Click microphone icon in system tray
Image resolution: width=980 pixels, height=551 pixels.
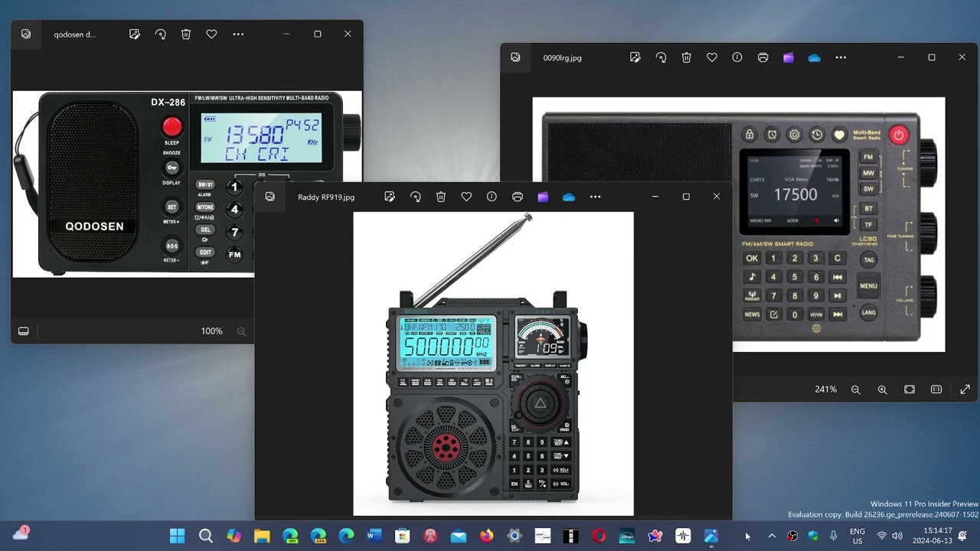[x=833, y=536]
